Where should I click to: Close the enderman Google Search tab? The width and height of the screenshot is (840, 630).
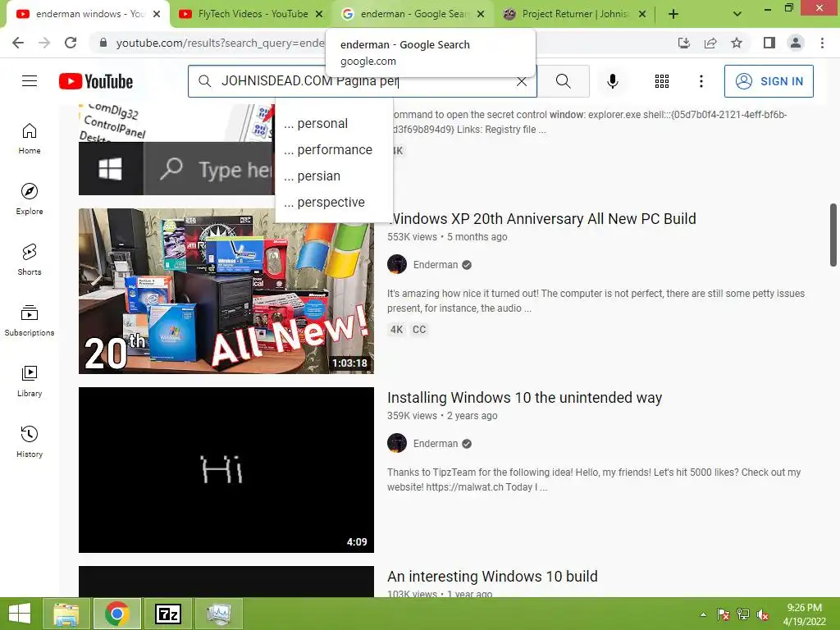click(x=481, y=15)
